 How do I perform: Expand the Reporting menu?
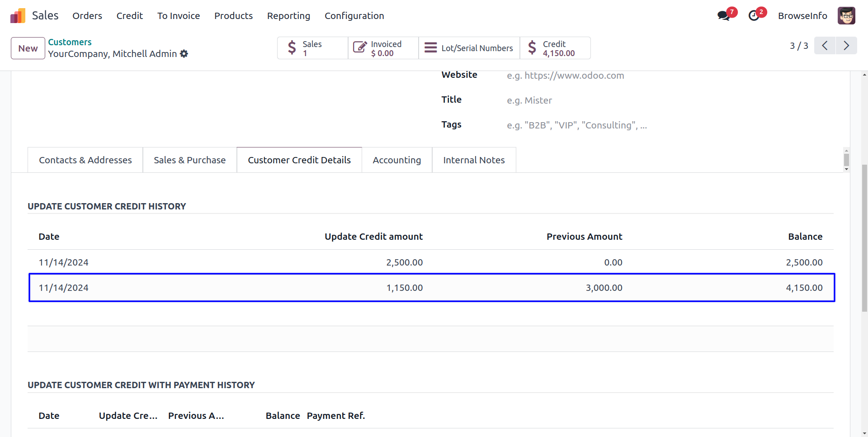[288, 16]
